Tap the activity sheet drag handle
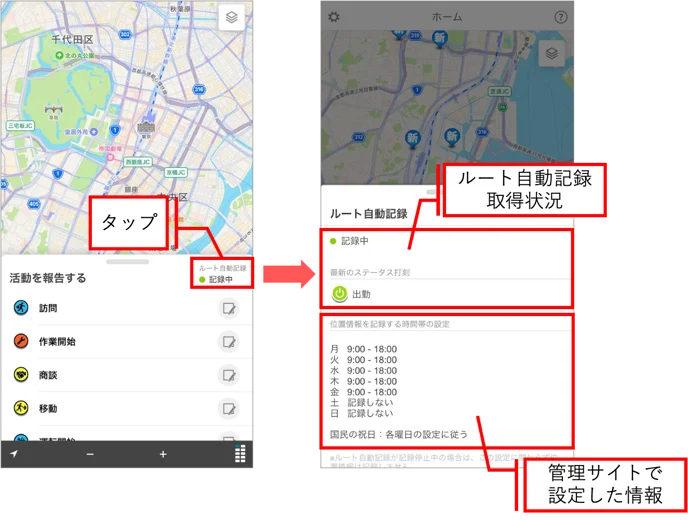Image resolution: width=688 pixels, height=520 pixels. (x=127, y=262)
